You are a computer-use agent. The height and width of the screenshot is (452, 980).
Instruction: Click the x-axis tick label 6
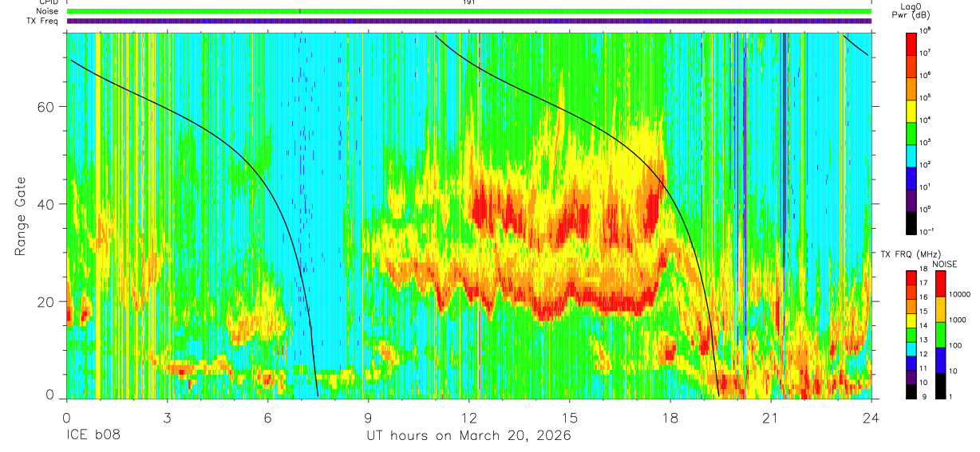coord(267,417)
